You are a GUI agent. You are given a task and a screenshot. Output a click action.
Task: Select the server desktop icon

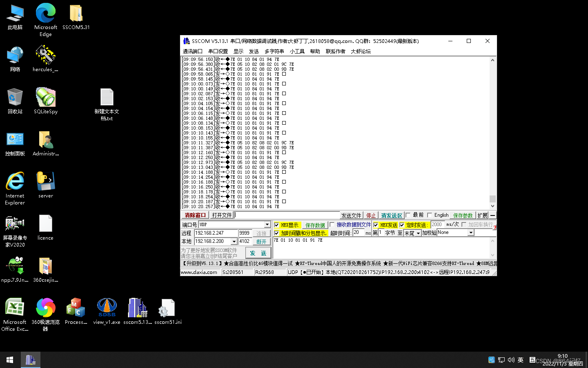tap(46, 185)
